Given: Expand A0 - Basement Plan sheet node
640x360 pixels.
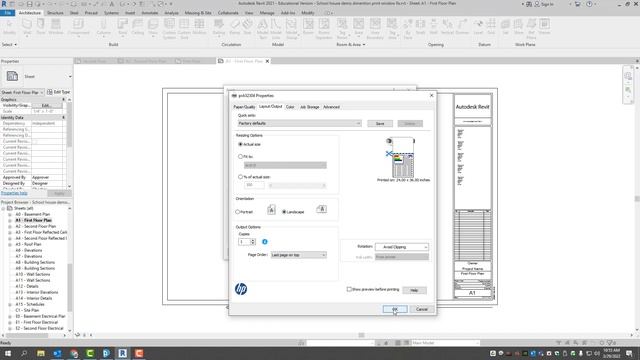Looking at the screenshot, I should click(x=10, y=214).
